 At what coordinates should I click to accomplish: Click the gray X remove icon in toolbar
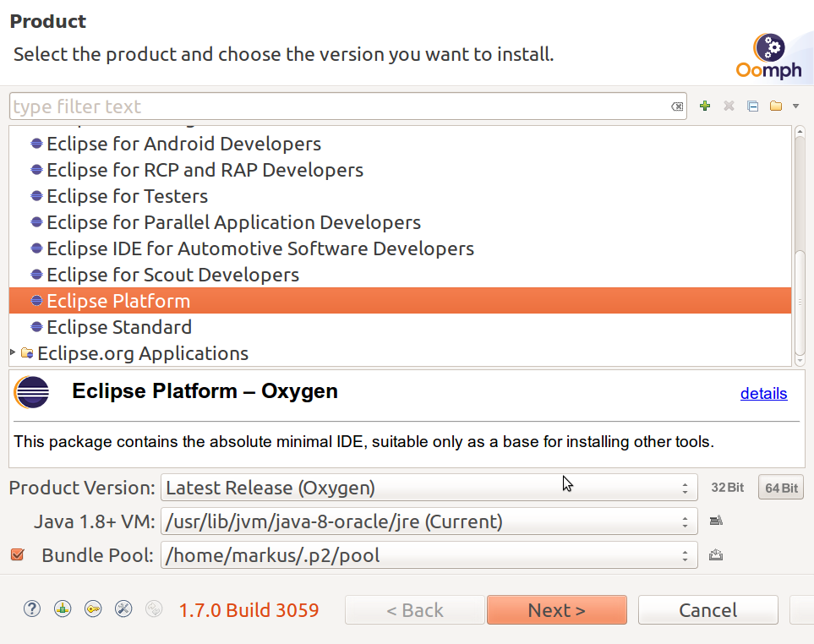[x=729, y=106]
